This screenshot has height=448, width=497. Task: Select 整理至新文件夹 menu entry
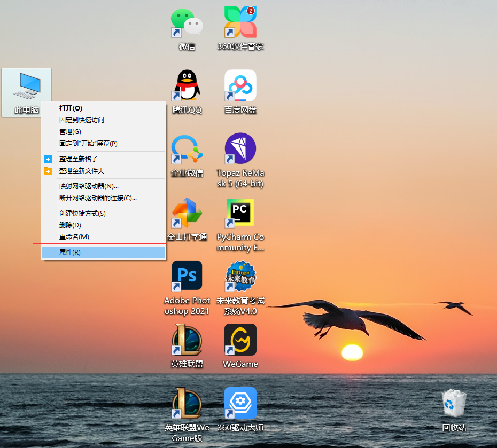pyautogui.click(x=103, y=171)
